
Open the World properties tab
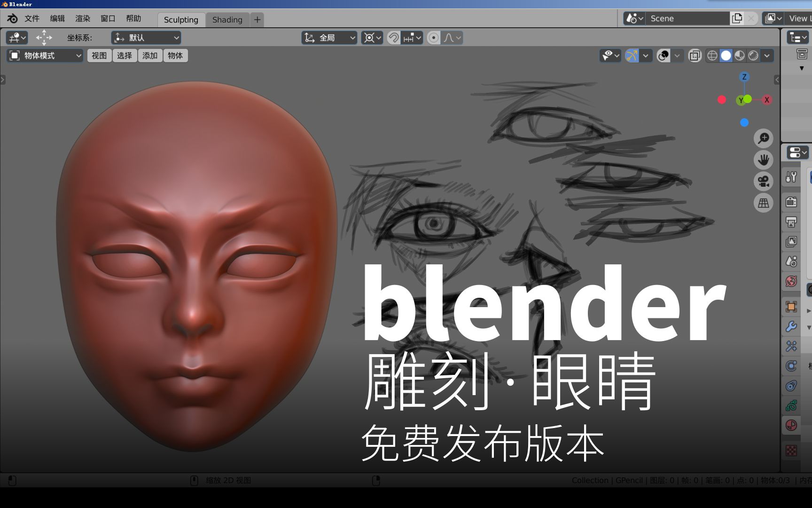(x=791, y=281)
